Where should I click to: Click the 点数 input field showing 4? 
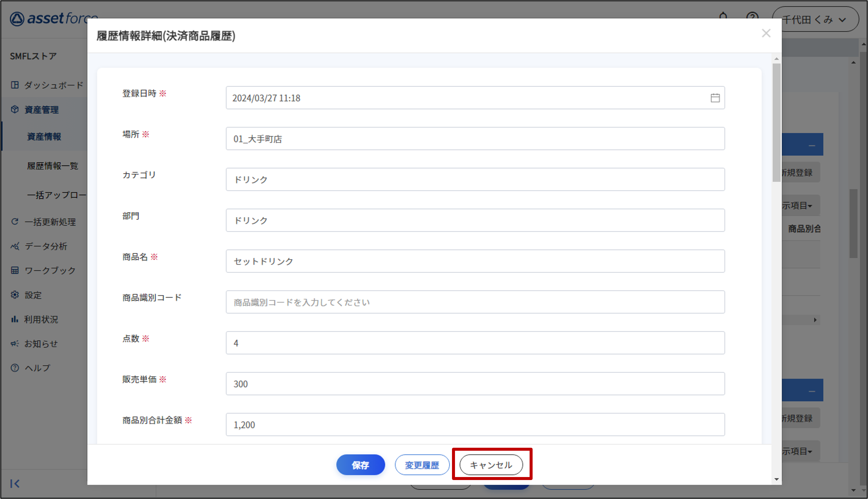(475, 343)
